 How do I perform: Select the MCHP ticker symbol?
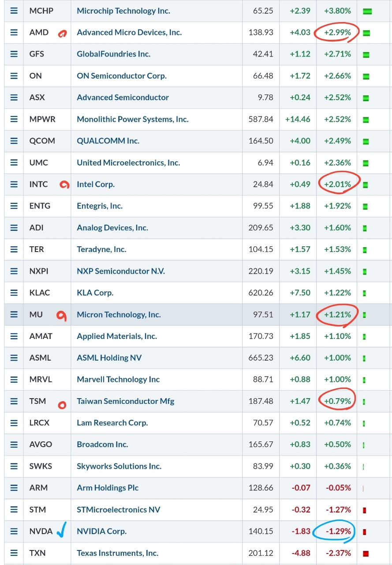pyautogui.click(x=41, y=11)
